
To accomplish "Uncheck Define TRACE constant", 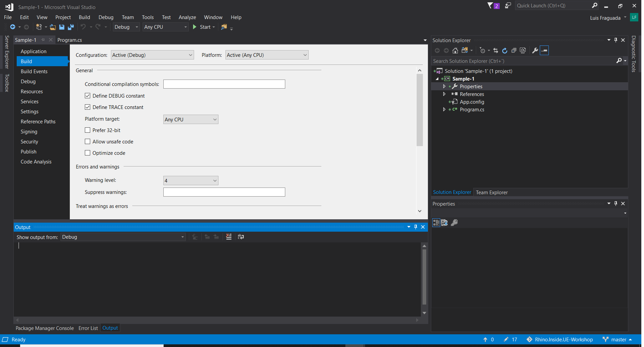I will coord(88,107).
